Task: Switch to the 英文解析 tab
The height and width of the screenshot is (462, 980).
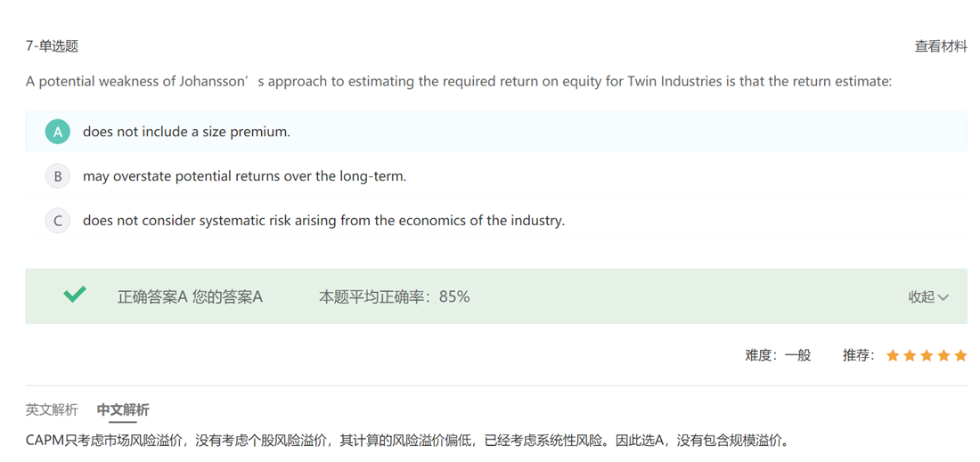Action: click(x=52, y=410)
